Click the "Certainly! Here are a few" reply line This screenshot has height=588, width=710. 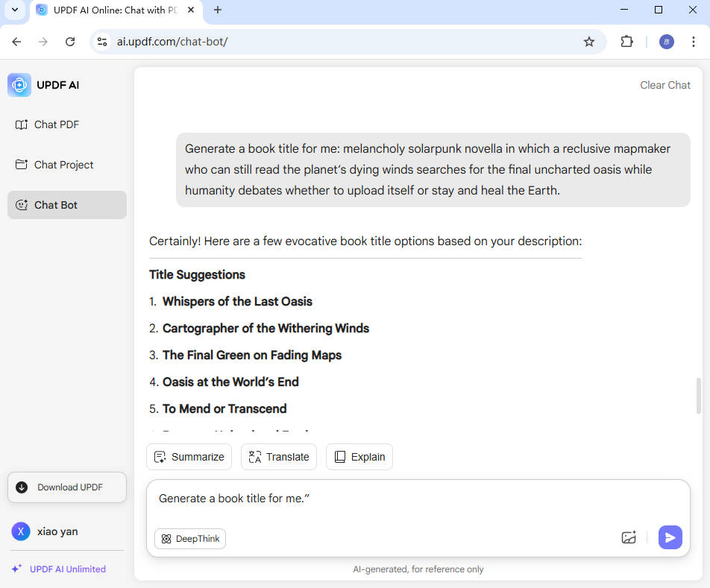coord(365,241)
